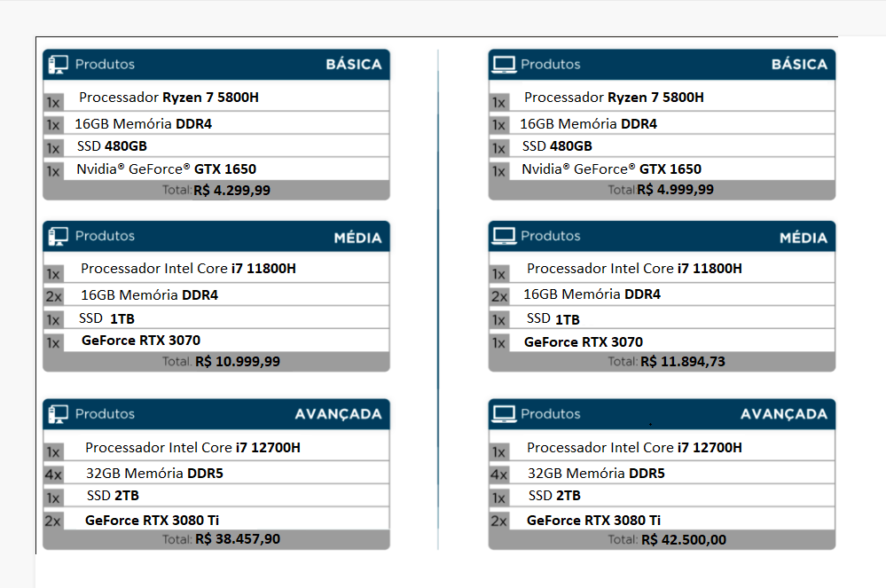Screen dimensions: 886x588
Task: Click SSD 1TB in the laptop MÉDIA card
Action: coord(553,319)
